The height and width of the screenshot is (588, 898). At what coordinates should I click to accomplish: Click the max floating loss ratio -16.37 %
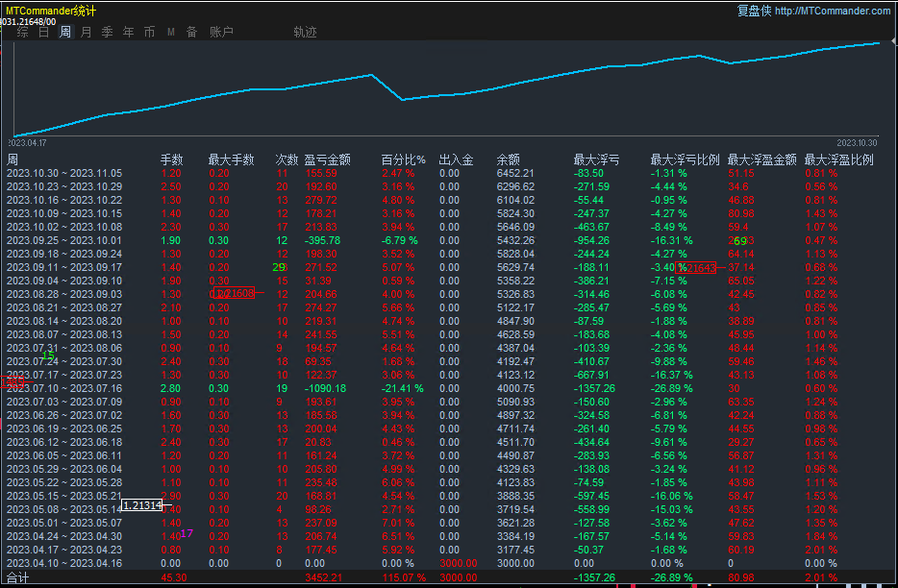pyautogui.click(x=671, y=375)
